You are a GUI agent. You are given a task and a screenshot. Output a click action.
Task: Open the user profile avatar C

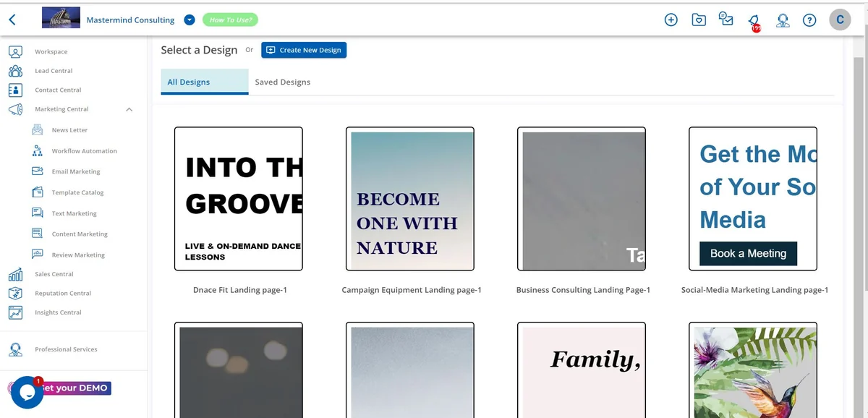(x=840, y=20)
